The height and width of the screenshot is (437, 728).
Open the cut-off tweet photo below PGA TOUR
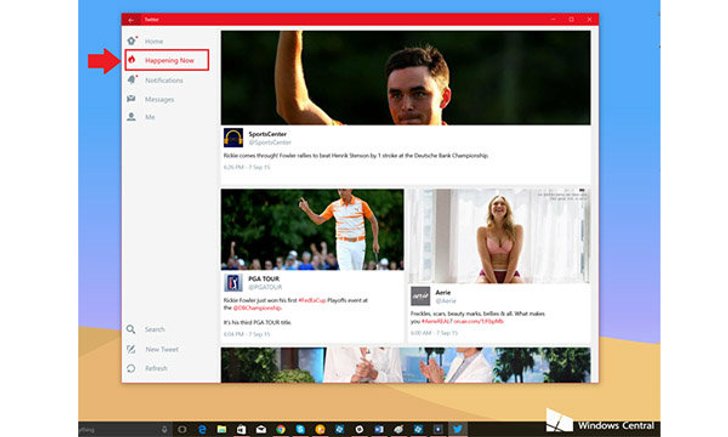click(x=406, y=365)
